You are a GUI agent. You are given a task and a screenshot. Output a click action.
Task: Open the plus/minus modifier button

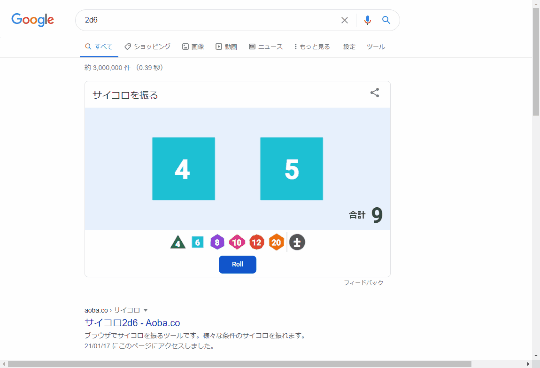pos(297,242)
